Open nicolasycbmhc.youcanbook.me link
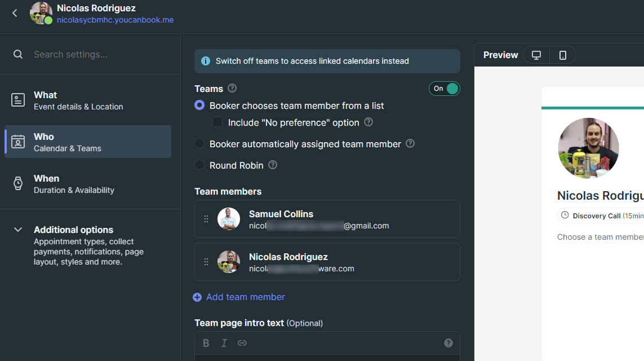The height and width of the screenshot is (361, 644). coord(116,20)
